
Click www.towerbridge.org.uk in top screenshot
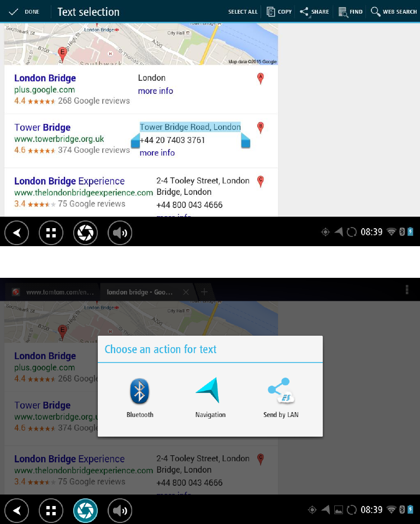tap(59, 139)
